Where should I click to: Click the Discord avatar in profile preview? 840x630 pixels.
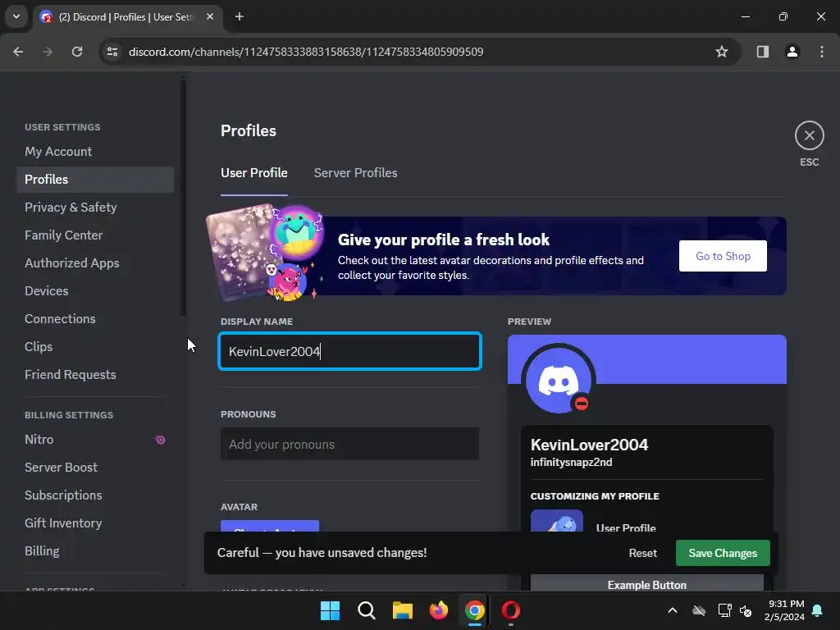tap(559, 381)
